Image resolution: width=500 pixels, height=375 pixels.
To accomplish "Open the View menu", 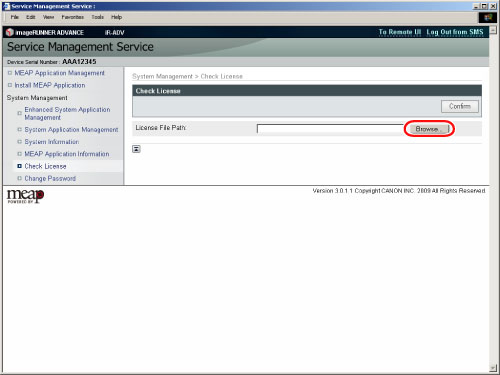I will 48,17.
